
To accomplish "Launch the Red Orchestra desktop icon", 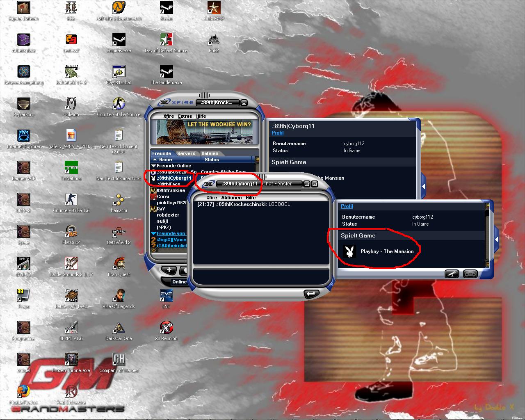I will tap(71, 395).
